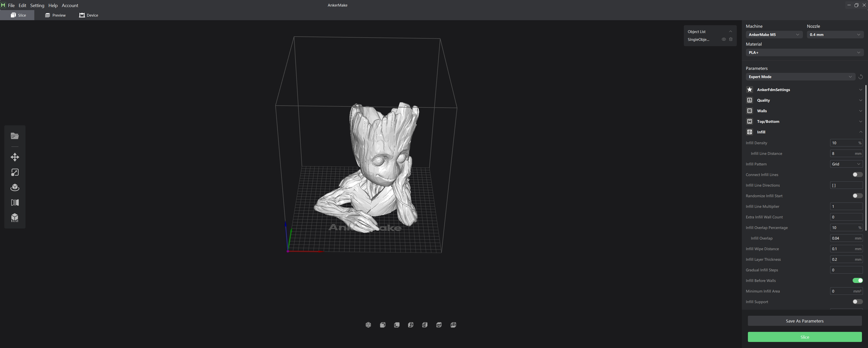Reset parameters with the circular arrow icon
Screen dimensions: 868x348
point(861,77)
